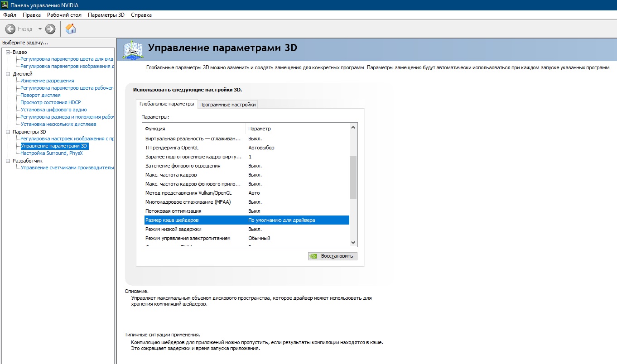The image size is (617, 364).
Task: Click Авто value for Vulkan/OpenGL method
Action: pyautogui.click(x=254, y=193)
